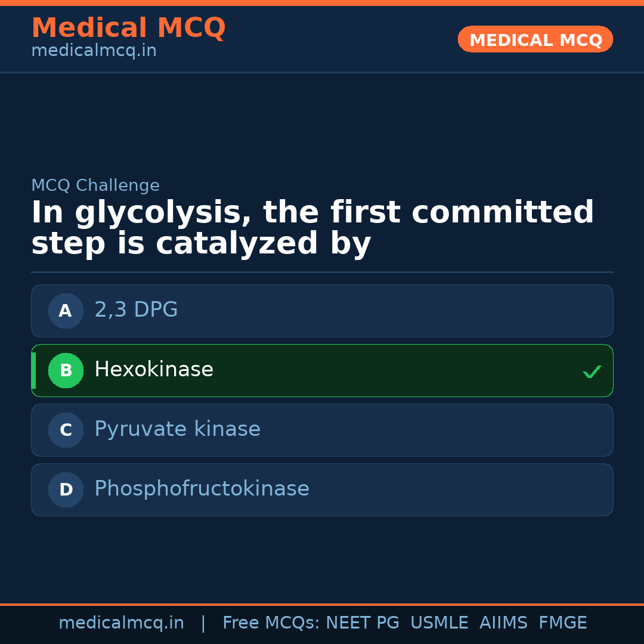Click the orange "MEDICAL MCQ" badge button
The height and width of the screenshot is (644, 644).
click(x=535, y=40)
